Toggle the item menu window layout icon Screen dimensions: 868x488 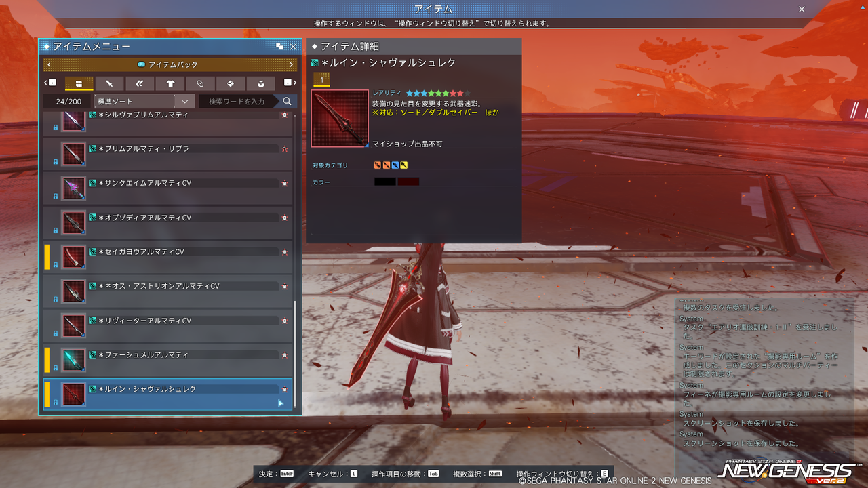point(280,47)
